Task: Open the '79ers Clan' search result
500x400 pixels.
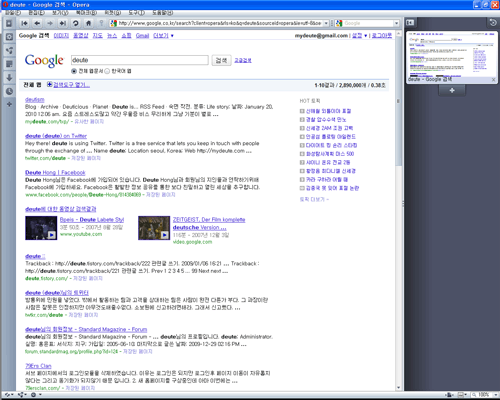Action: [x=38, y=366]
